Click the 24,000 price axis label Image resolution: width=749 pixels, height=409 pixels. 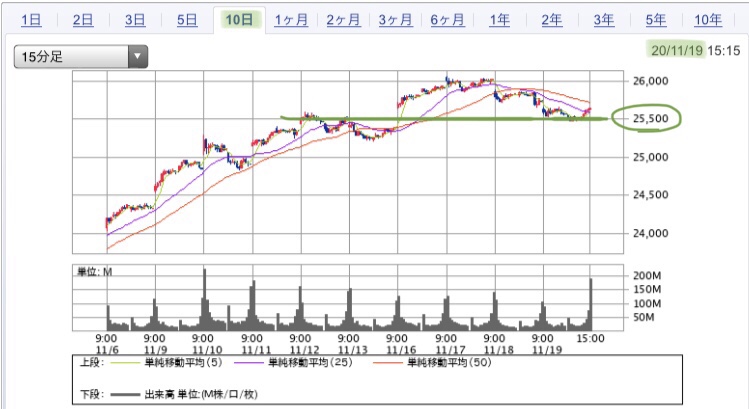[x=651, y=233]
